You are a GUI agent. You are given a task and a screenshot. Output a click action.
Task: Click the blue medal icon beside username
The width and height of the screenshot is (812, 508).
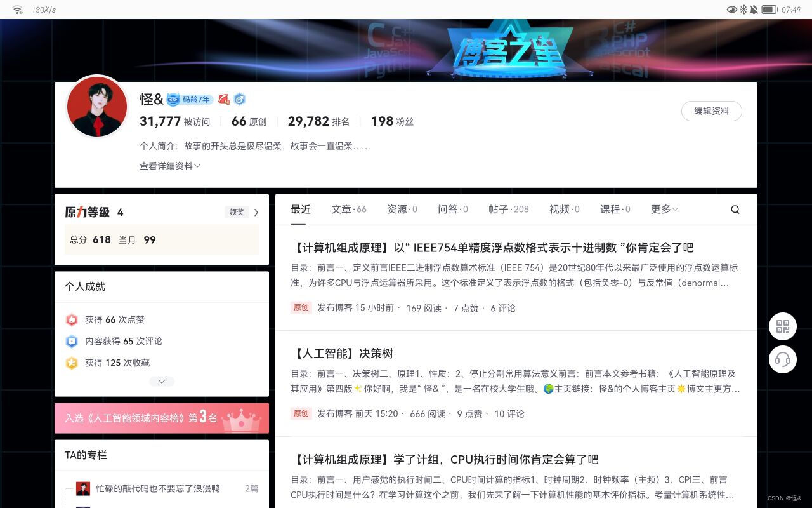[x=239, y=99]
